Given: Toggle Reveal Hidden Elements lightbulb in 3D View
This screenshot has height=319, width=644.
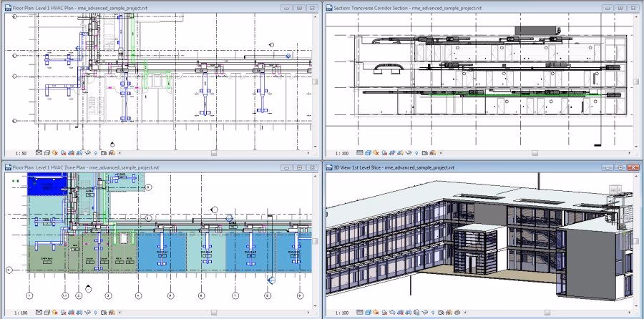Looking at the screenshot, I should pos(433,313).
